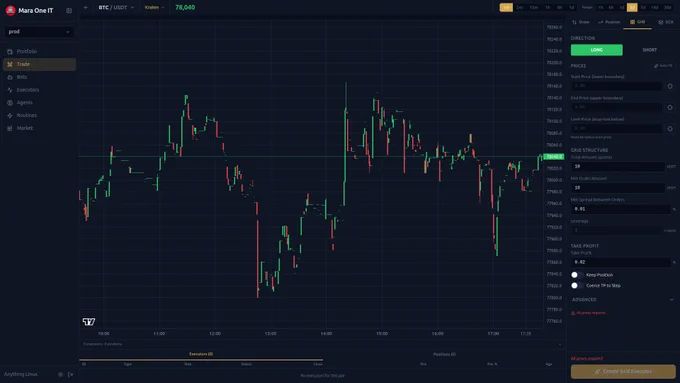Click the Bots sidebar icon
This screenshot has width=680, height=383.
pos(10,77)
